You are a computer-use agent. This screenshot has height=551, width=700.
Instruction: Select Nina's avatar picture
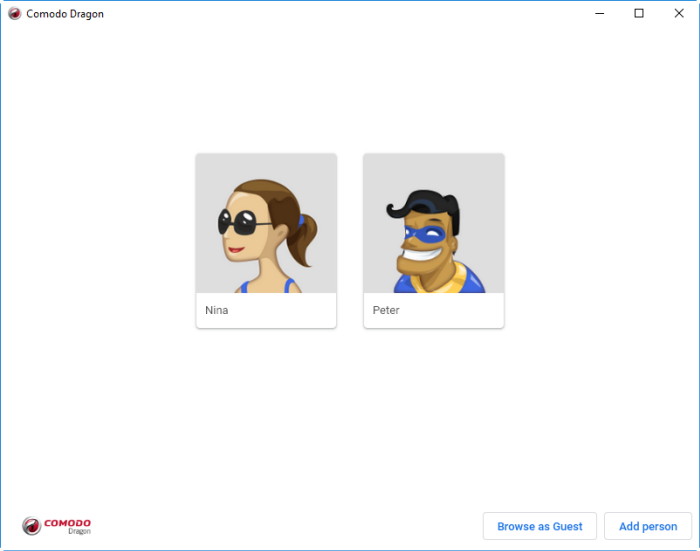pyautogui.click(x=266, y=223)
